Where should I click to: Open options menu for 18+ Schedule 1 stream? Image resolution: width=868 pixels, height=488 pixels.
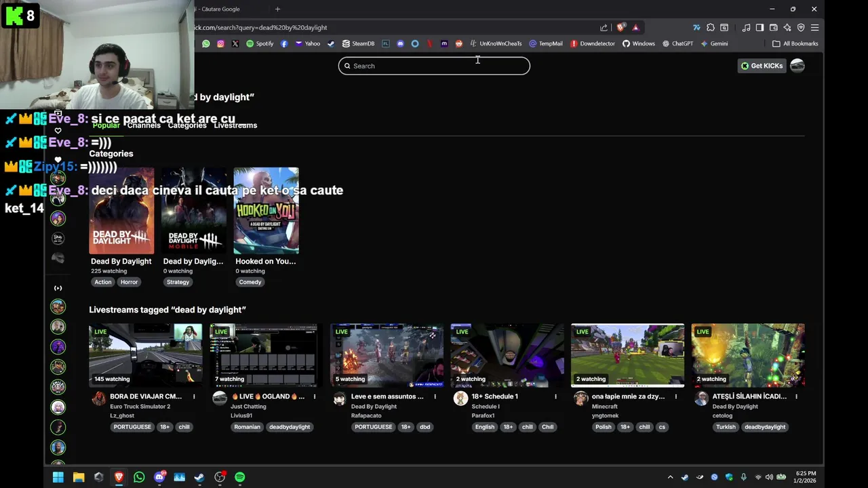pos(555,396)
